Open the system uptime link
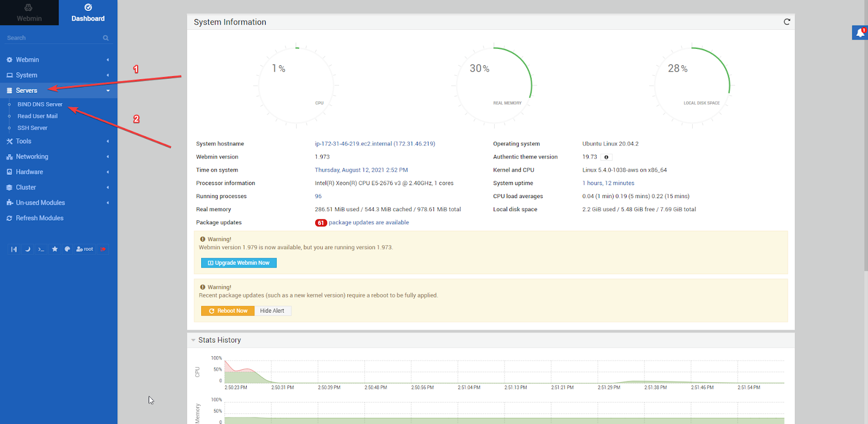Screen dimensions: 868x424 pos(608,183)
